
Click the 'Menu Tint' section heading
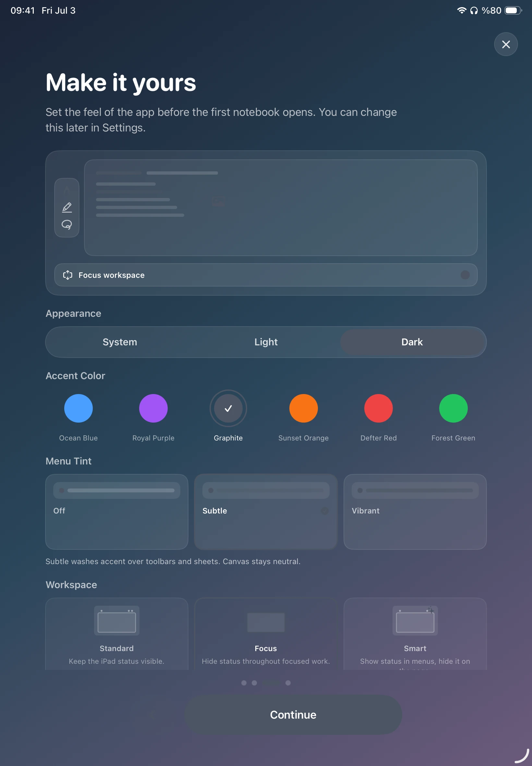pos(68,461)
